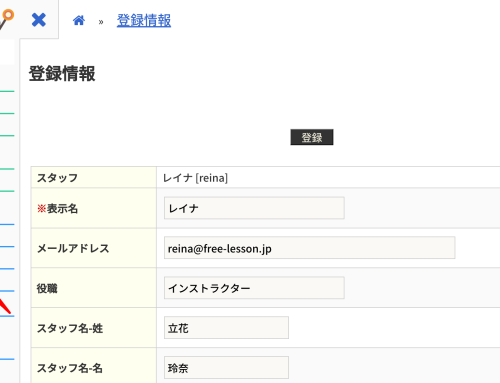The image size is (500, 383).
Task: Click the スタッフ名-姓 label
Action: pyautogui.click(x=70, y=328)
